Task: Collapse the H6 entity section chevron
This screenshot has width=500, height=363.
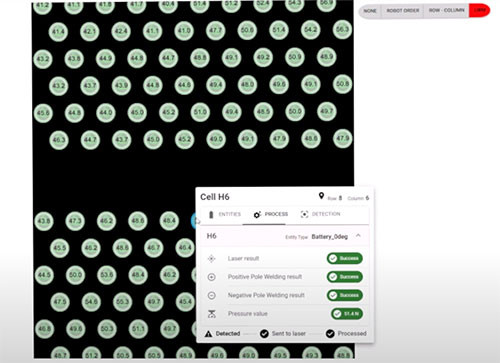Action: (x=358, y=236)
